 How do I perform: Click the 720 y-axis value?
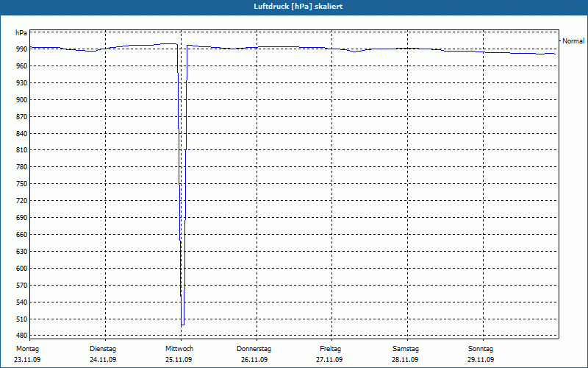[x=21, y=200]
